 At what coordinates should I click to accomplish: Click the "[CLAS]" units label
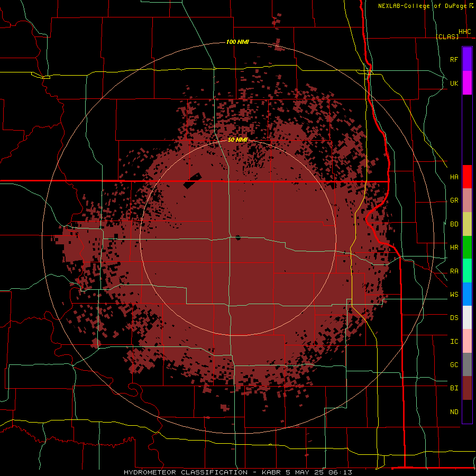[447, 36]
